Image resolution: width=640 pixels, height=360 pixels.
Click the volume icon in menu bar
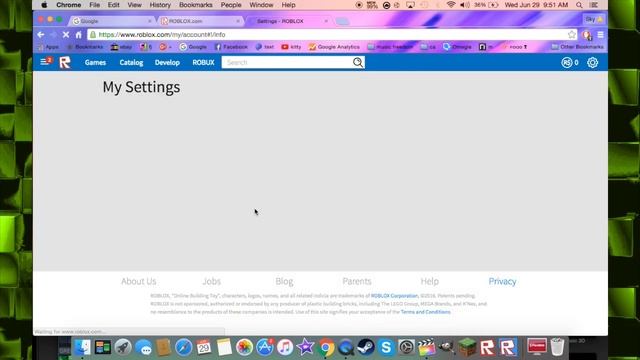464,5
